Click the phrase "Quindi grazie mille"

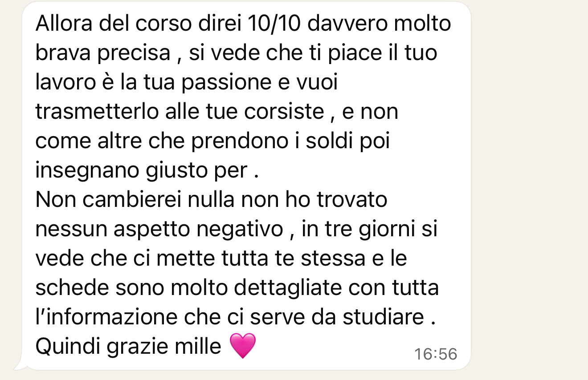coord(128,346)
